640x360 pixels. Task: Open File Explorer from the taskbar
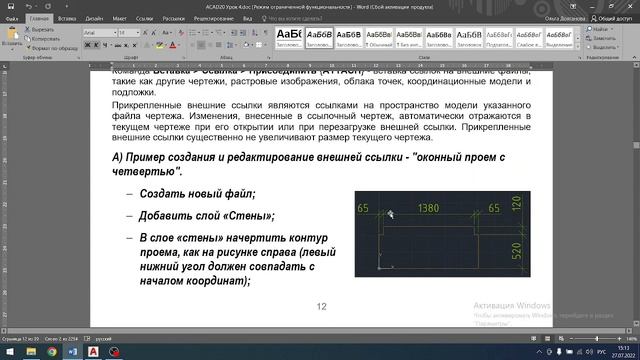[x=31, y=351]
